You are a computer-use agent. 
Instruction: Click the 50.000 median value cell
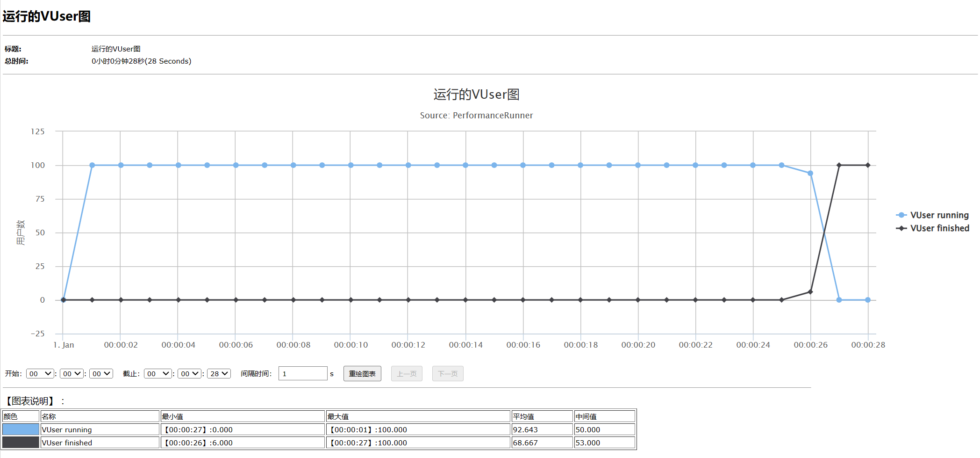coord(605,429)
